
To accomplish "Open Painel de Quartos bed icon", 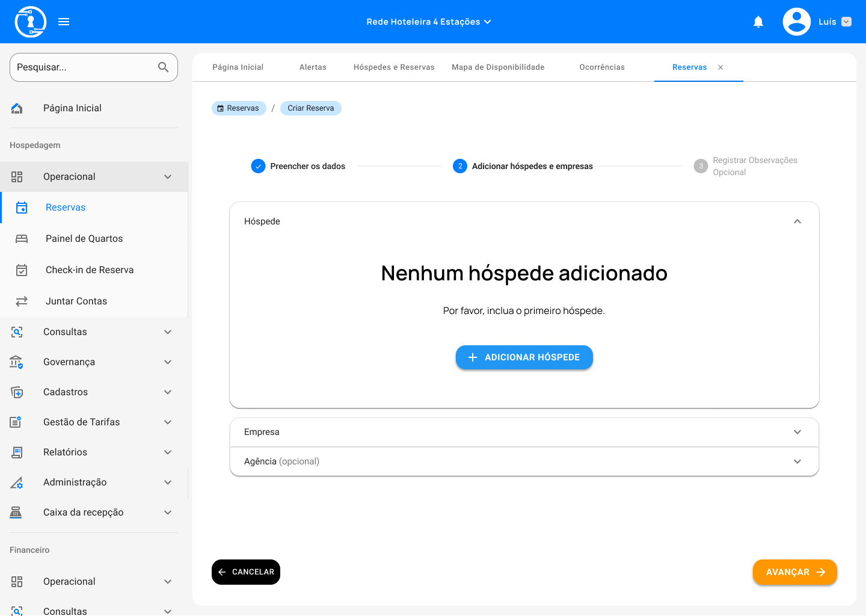I will [22, 239].
